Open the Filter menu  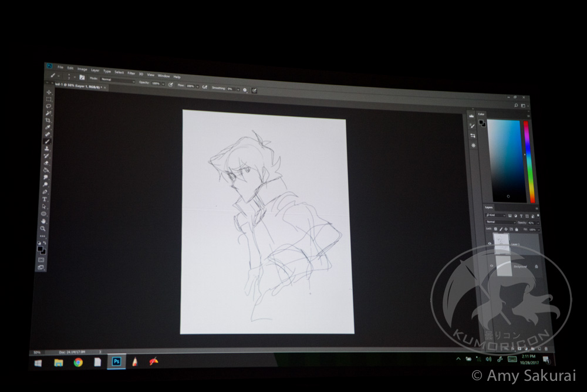point(131,73)
